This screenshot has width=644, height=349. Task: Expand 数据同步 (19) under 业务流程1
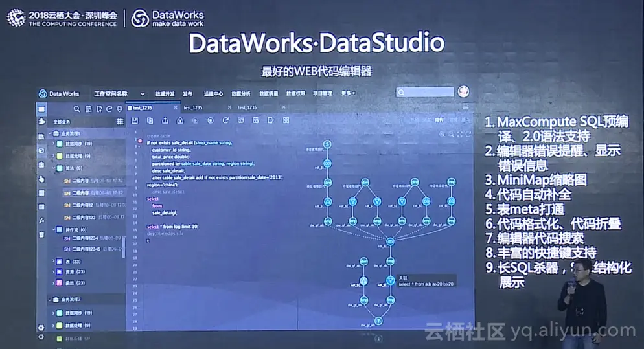(53, 144)
